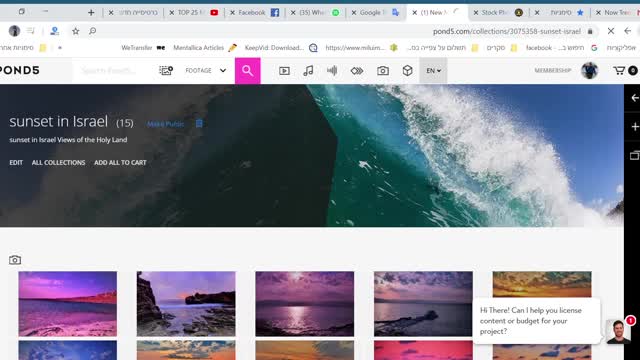Viewport: 640px width, 360px height.
Task: Browse the After Effects templates icon
Action: click(357, 71)
